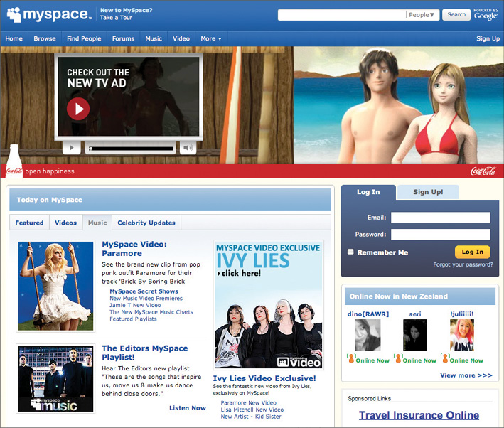Screen dimensions: 504x428
Task: Select the Log In tab
Action: pyautogui.click(x=368, y=192)
